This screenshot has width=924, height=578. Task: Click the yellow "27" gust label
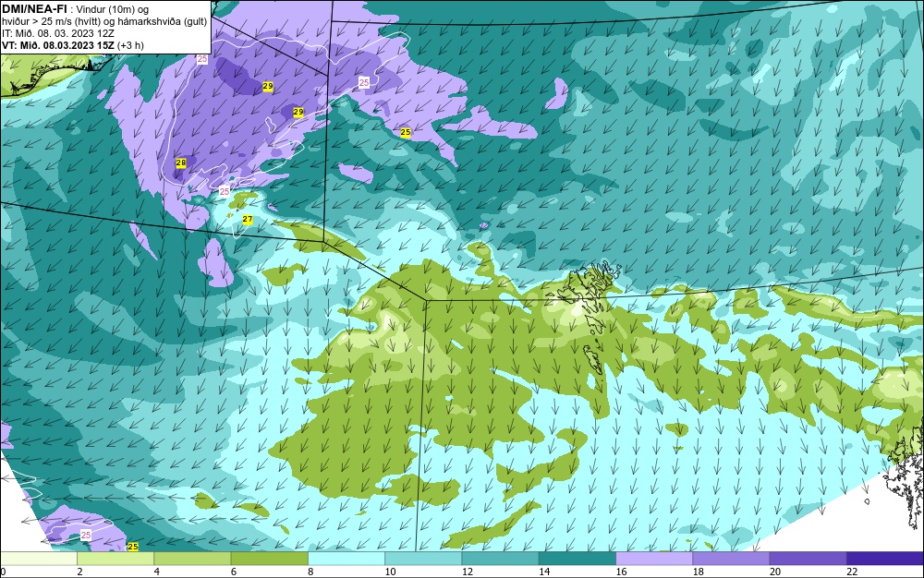point(248,219)
